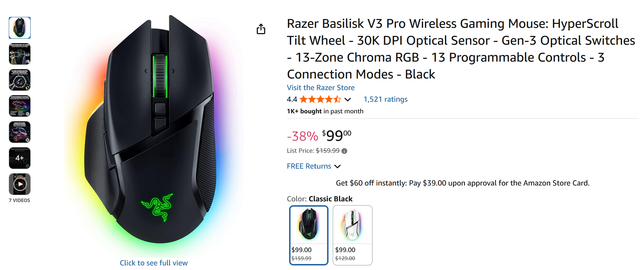Expand the FREE Returns chevron
The height and width of the screenshot is (270, 644).
pyautogui.click(x=337, y=167)
